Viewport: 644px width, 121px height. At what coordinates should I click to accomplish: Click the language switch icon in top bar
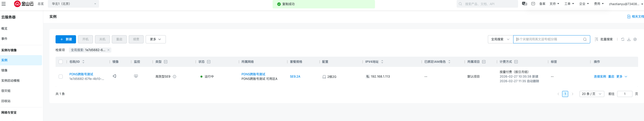[524, 4]
